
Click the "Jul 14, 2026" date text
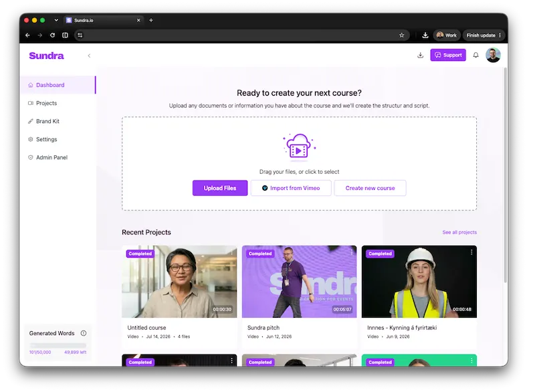158,336
